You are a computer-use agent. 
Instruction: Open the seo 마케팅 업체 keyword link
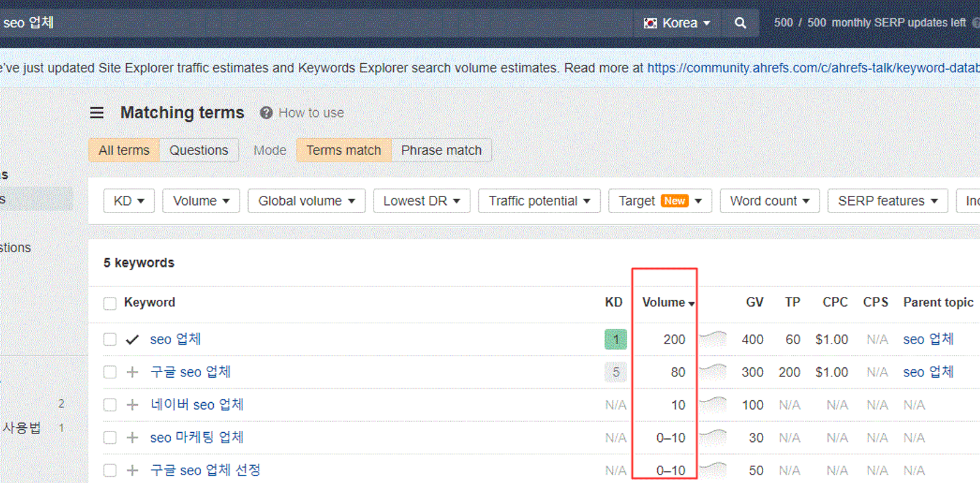click(x=197, y=437)
